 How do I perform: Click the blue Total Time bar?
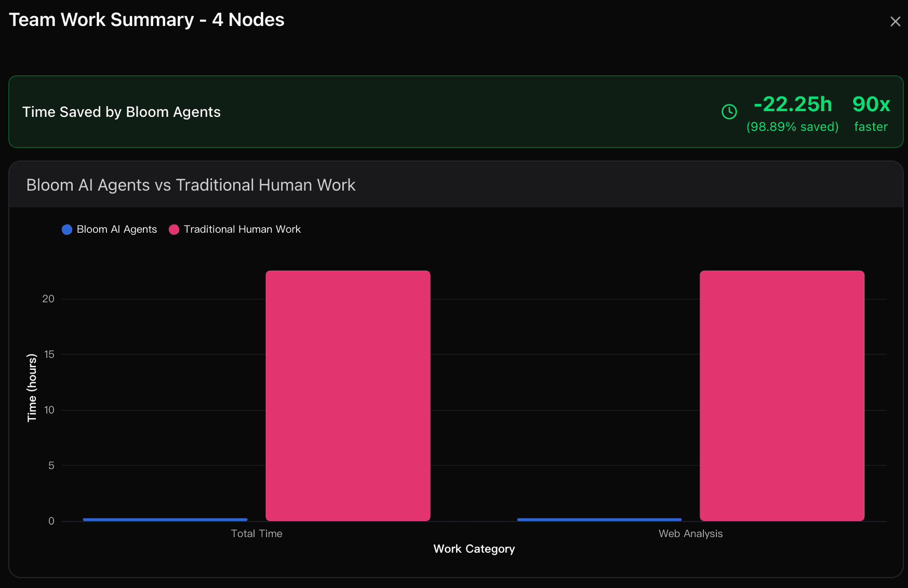click(165, 519)
